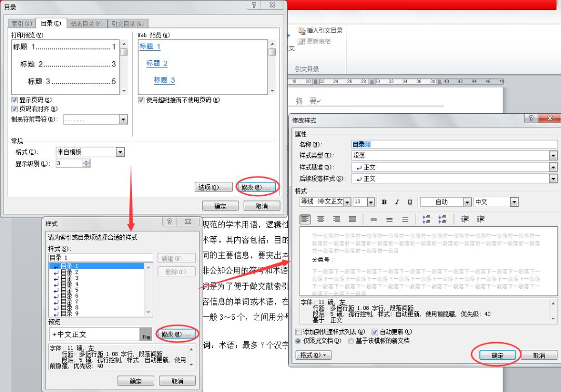
Task: Click the increase paragraph spacing icon
Action: 426,220
